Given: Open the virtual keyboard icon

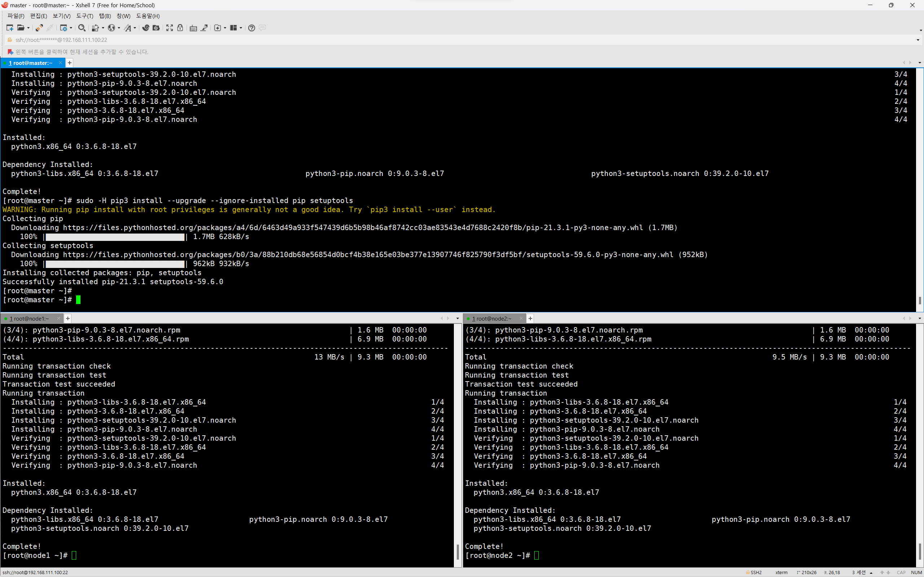Looking at the screenshot, I should [x=193, y=28].
